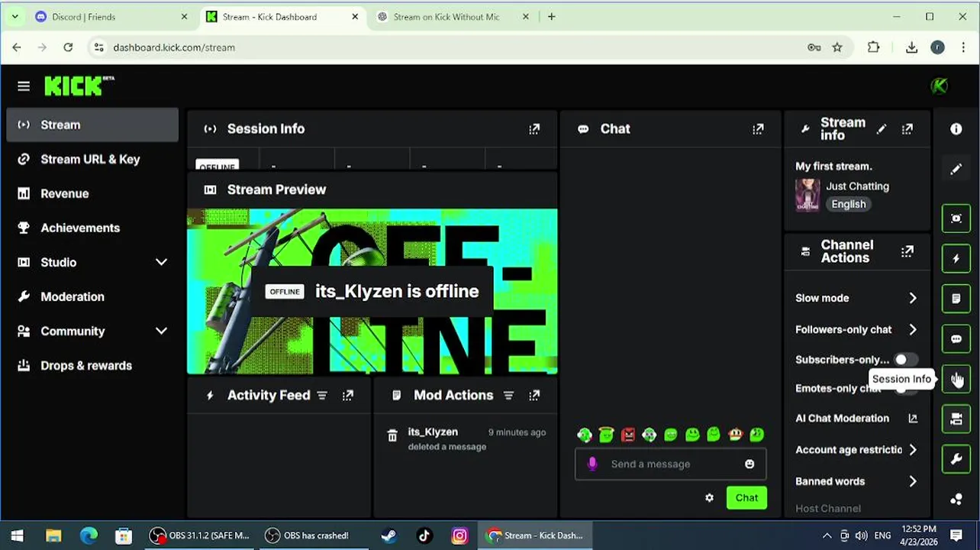Open Banned words settings
Image resolution: width=980 pixels, height=550 pixels.
tap(856, 481)
